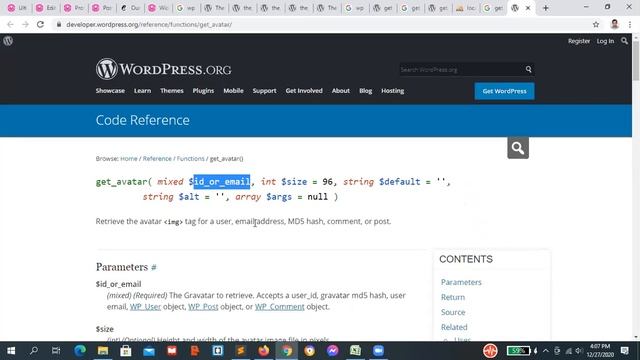
Task: Open Task View in the taskbar
Action: pos(56,351)
